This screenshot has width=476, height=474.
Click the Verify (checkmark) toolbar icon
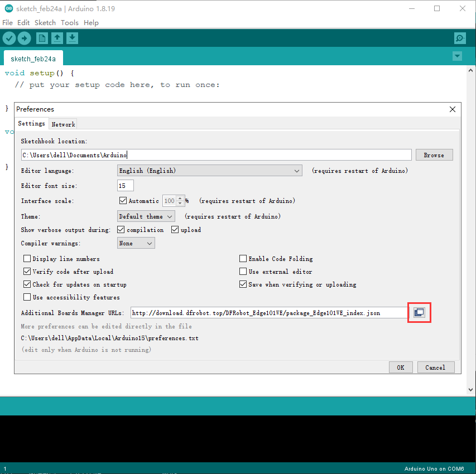9,38
